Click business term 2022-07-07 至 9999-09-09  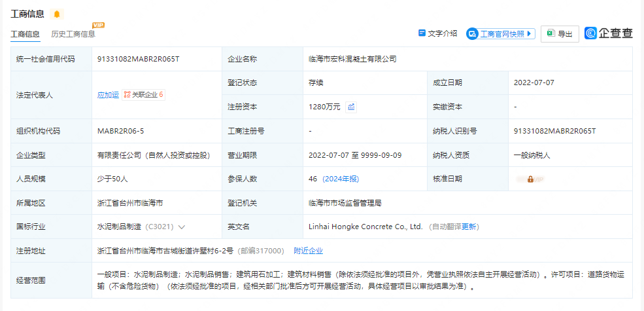tap(355, 156)
